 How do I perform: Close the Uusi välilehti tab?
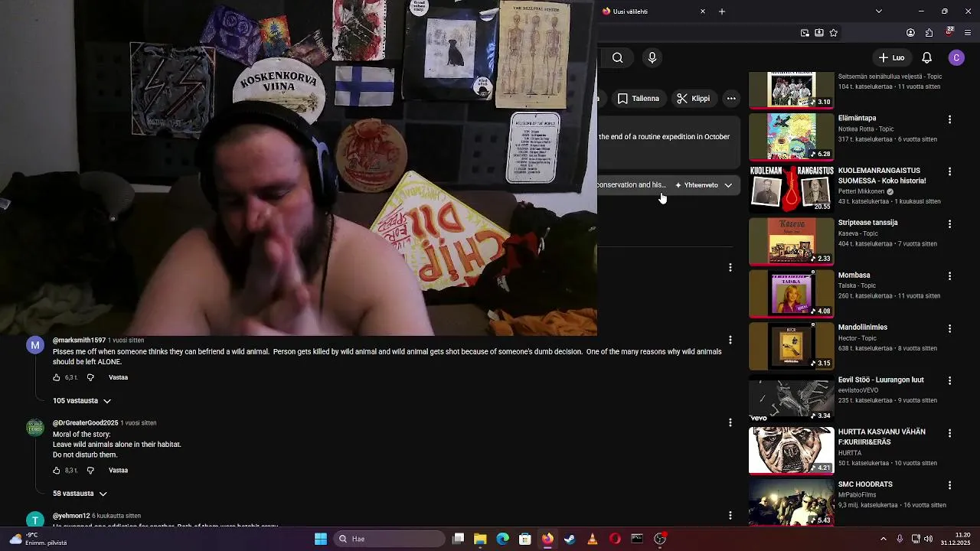pyautogui.click(x=703, y=11)
